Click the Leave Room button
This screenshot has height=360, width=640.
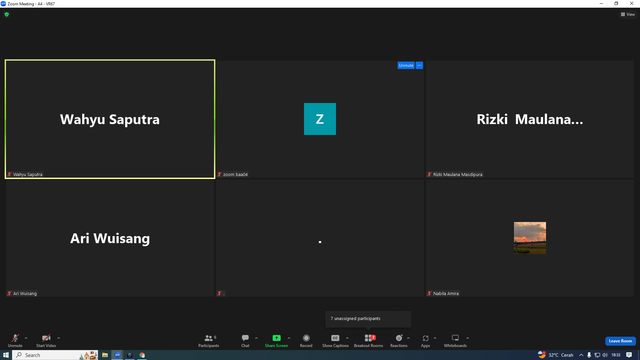pos(620,341)
